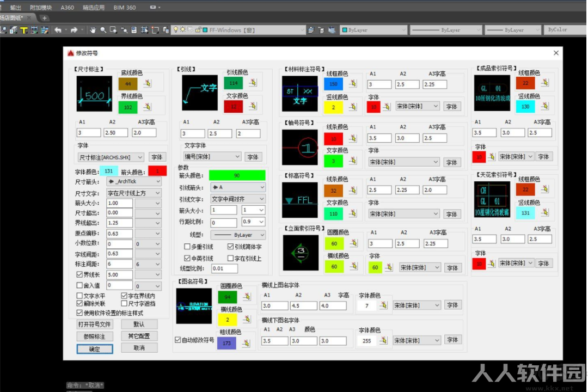
Task: Pick 标高符号 文字颜色 with eyedropper
Action: 353,213
